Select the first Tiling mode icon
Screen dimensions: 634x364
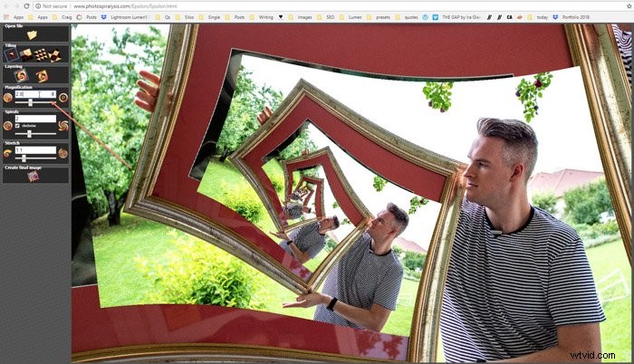click(x=11, y=54)
